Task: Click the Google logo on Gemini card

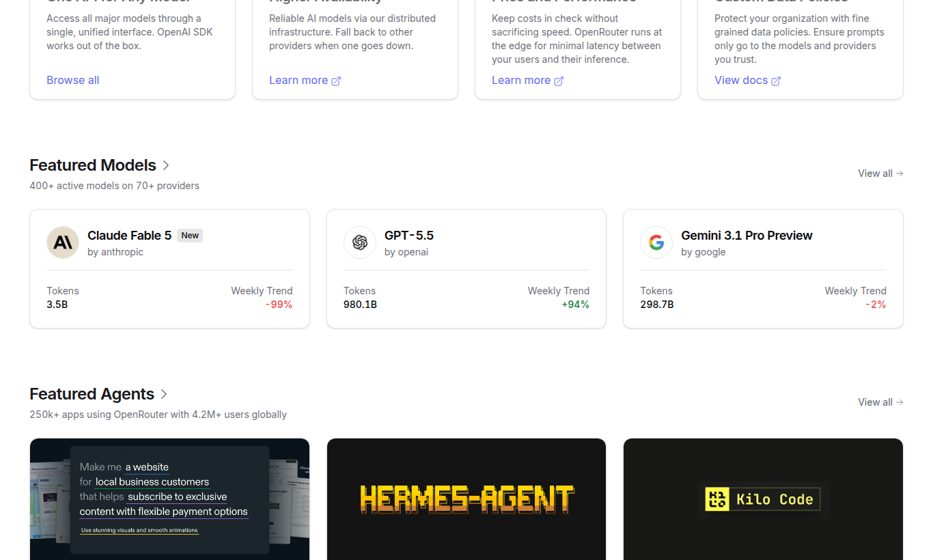Action: 656,242
